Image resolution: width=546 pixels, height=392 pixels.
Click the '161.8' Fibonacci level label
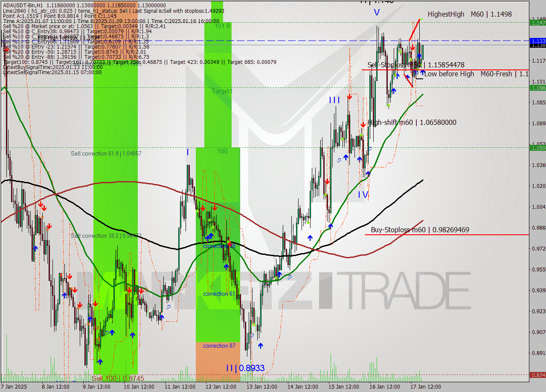point(222,26)
